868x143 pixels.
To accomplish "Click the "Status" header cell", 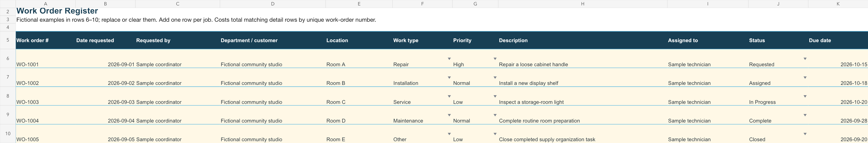I will pos(778,40).
